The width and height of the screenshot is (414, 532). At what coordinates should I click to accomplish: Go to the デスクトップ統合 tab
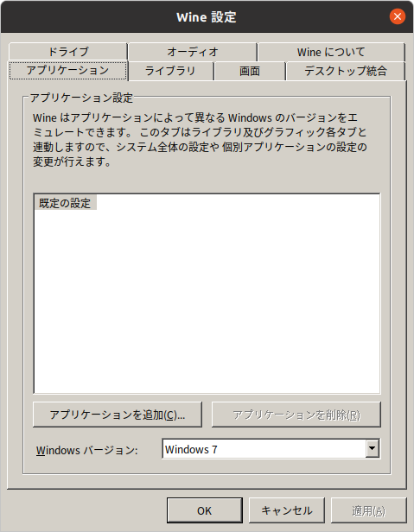pos(346,71)
